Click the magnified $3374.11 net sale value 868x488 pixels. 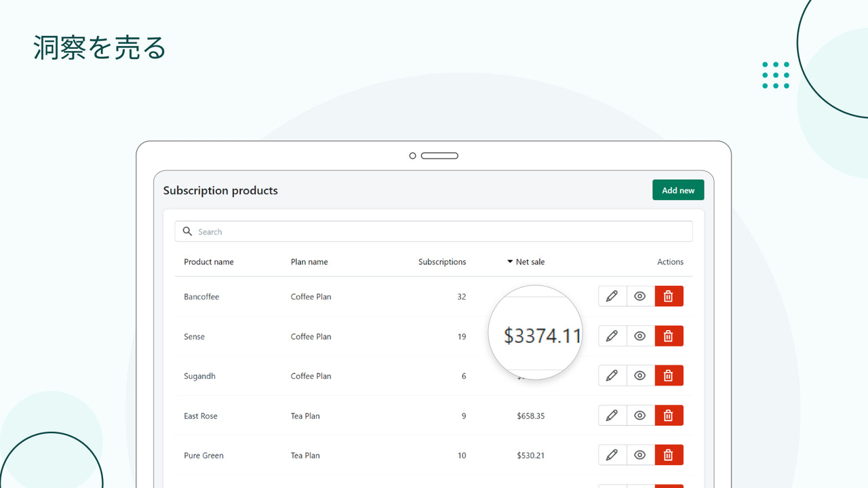pos(542,335)
